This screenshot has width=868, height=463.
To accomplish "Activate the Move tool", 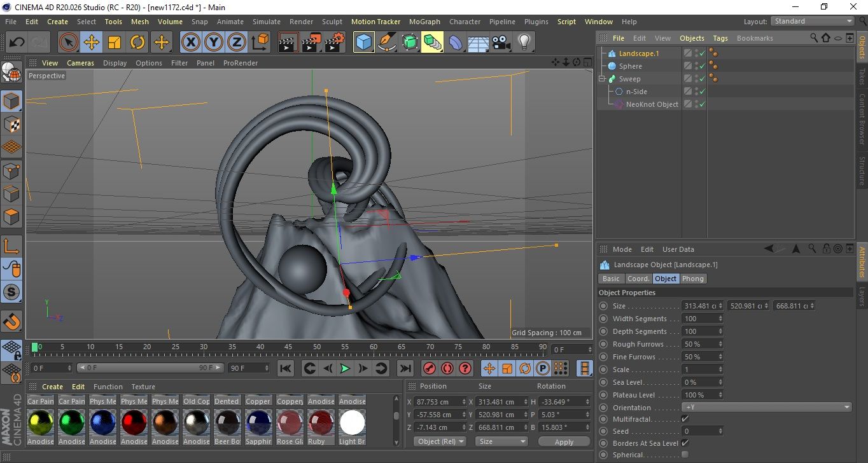I will tap(92, 43).
